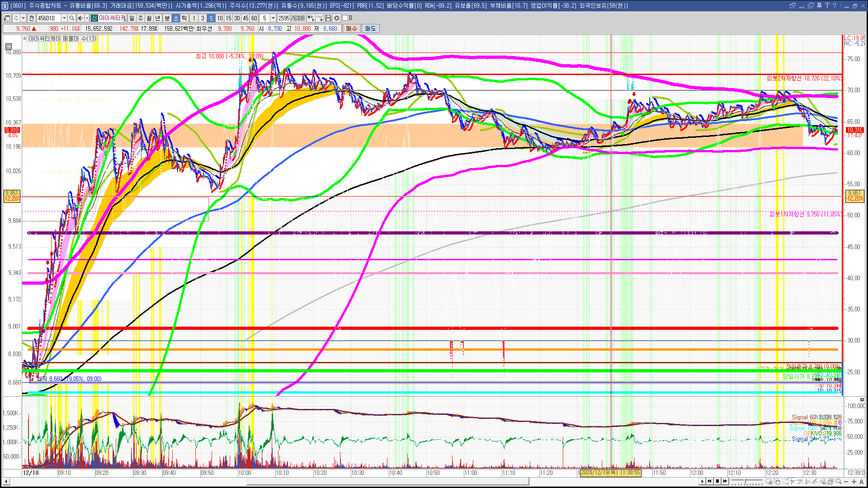Viewport: 868px width, 488px height.
Task: Adjust the playback speed slider at bottom
Action: [746, 482]
